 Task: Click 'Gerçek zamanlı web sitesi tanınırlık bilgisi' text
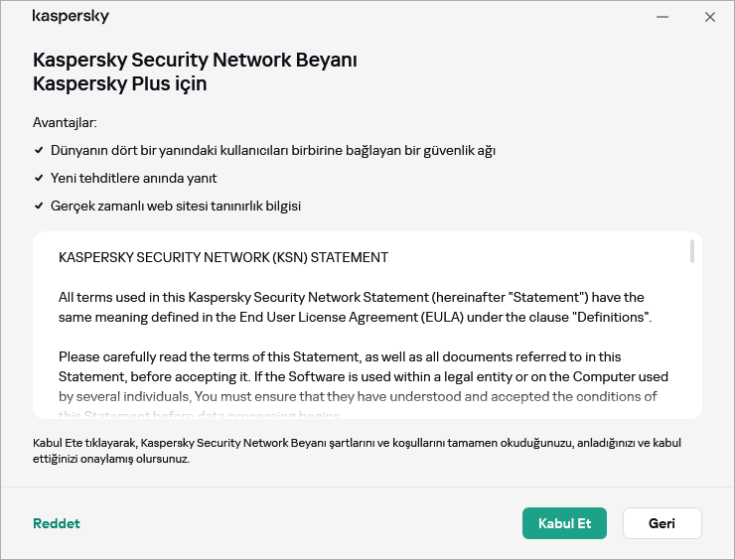(x=175, y=207)
